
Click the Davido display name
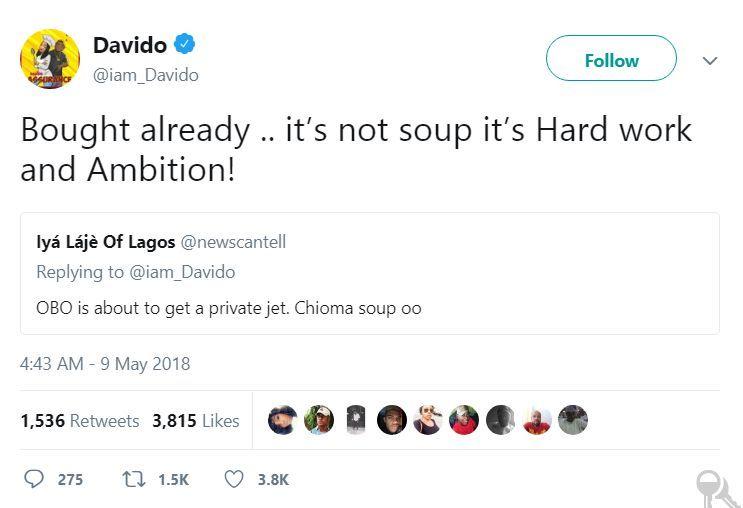tap(130, 45)
